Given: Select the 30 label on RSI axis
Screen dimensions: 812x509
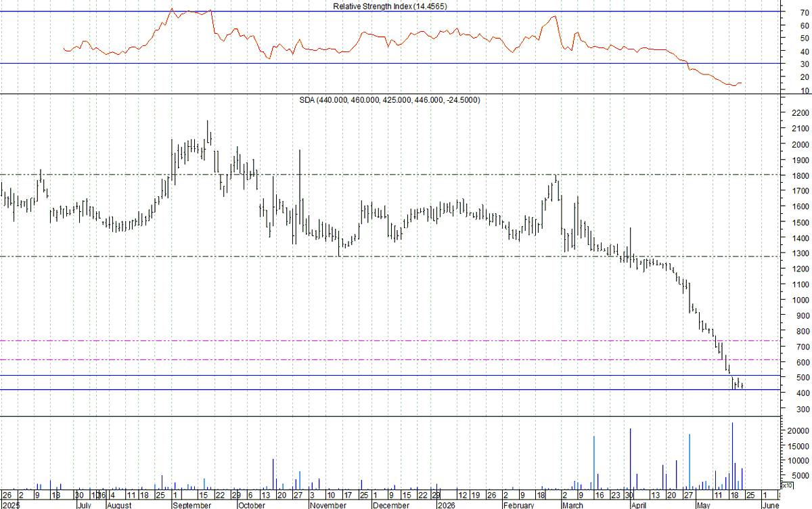Looking at the screenshot, I should tap(803, 64).
